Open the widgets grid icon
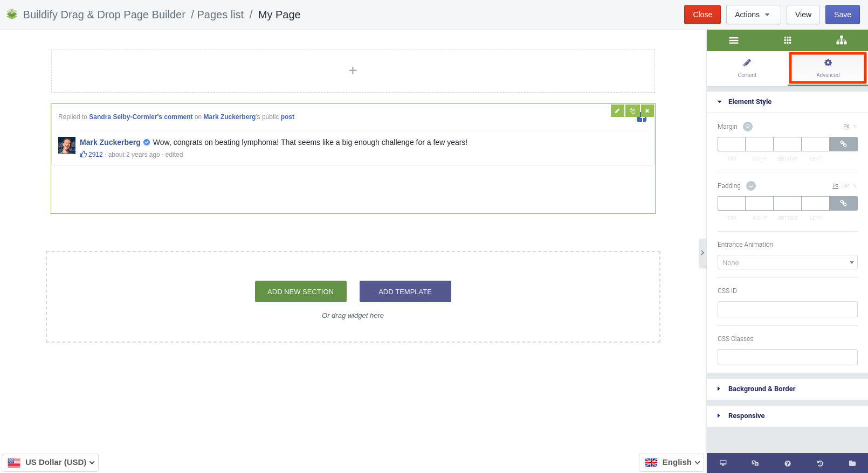868x473 pixels. pyautogui.click(x=787, y=40)
